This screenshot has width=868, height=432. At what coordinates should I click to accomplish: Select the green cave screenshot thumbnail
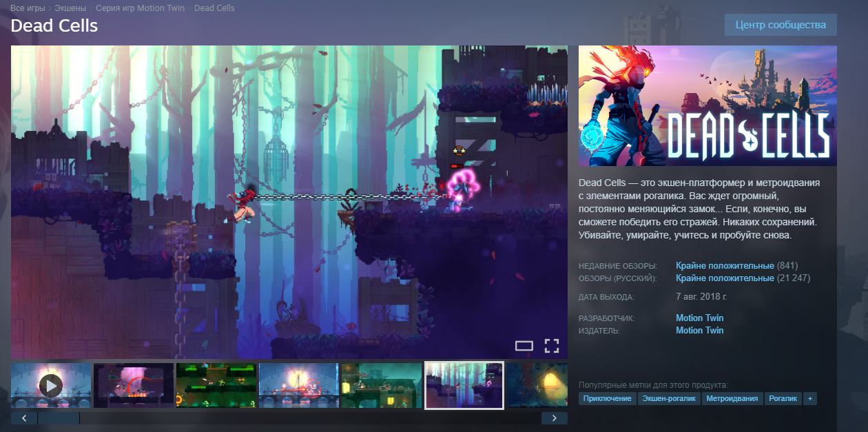point(216,385)
